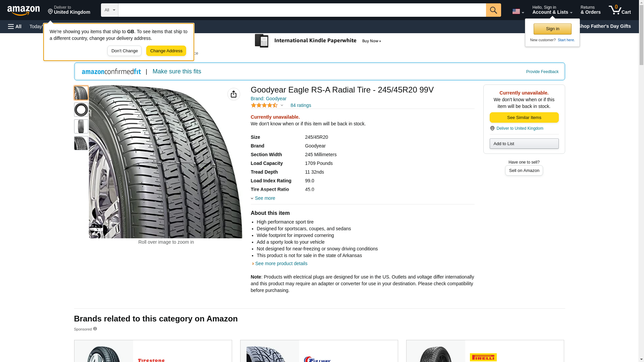Select the second tire thumbnail image
Screen dimensions: 644x362
coord(81,110)
